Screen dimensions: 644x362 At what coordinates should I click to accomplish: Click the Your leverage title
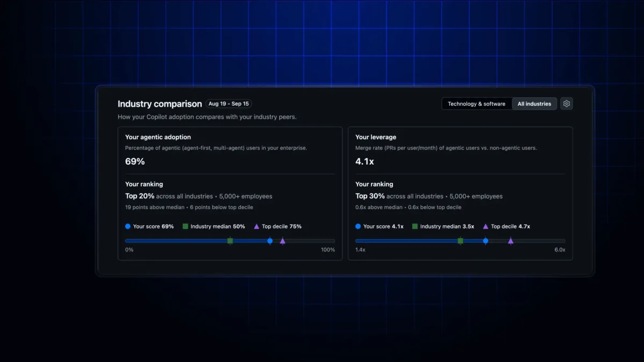tap(376, 137)
